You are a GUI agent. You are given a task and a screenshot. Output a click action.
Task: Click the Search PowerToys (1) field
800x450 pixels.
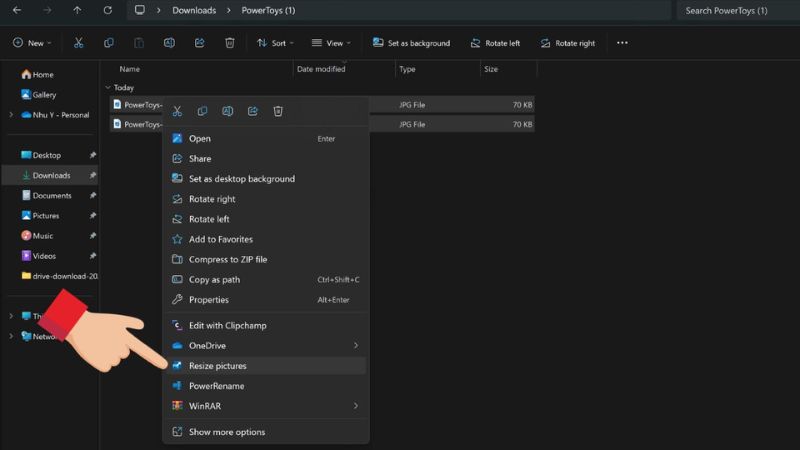tap(737, 11)
